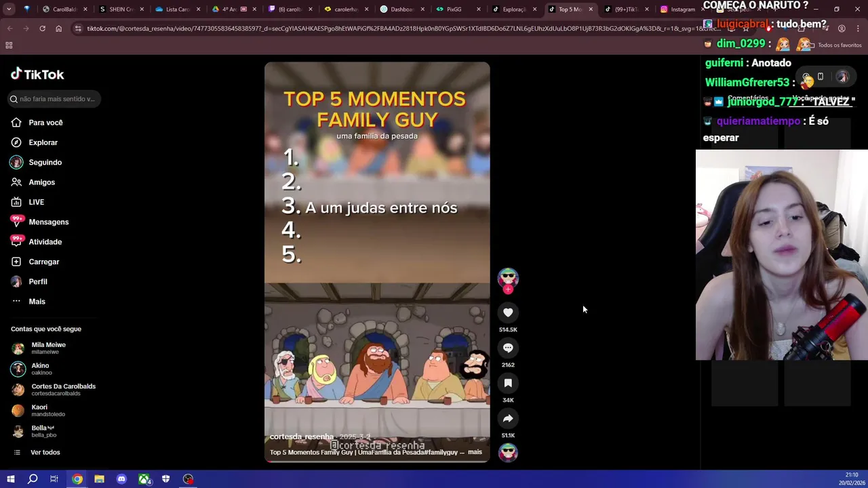Open the Windows Start menu

coord(10,479)
